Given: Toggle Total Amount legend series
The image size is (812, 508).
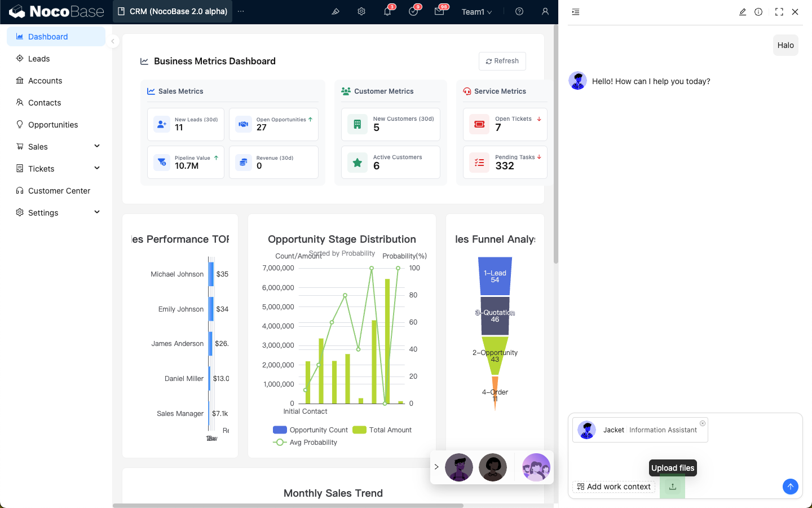Looking at the screenshot, I should point(383,430).
